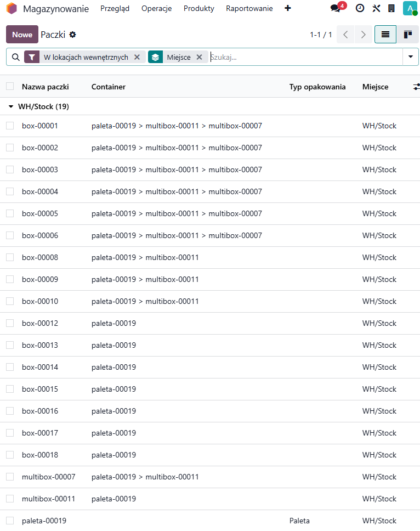Open the Operacje menu
This screenshot has width=420, height=531.
[156, 8]
